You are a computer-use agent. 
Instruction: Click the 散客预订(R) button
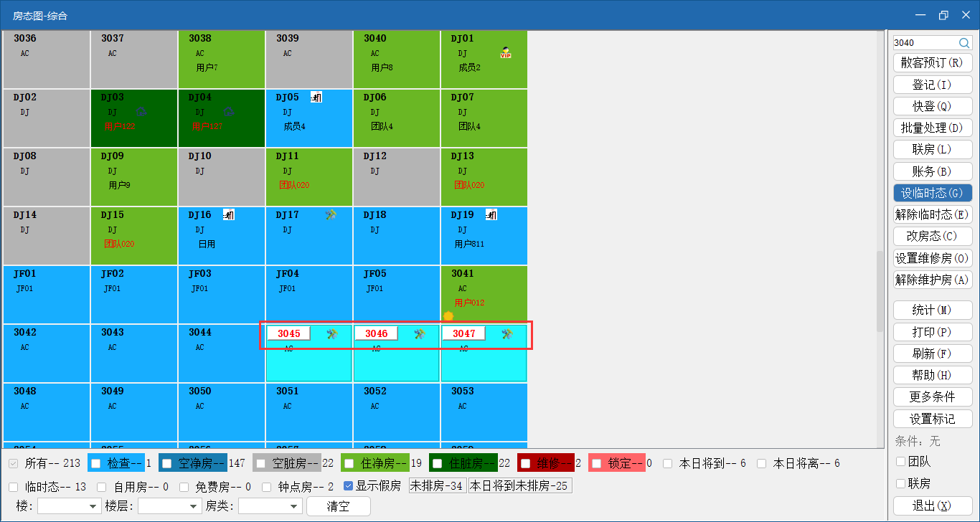[933, 63]
